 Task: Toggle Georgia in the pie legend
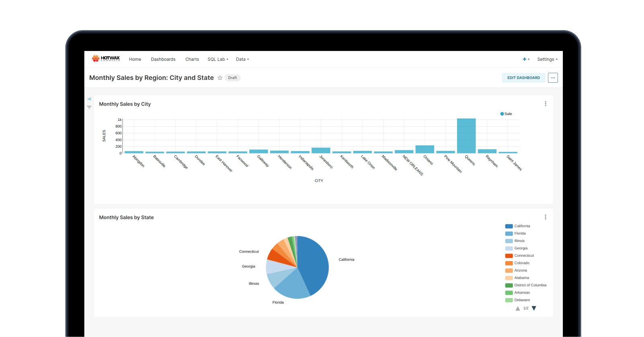(x=517, y=248)
